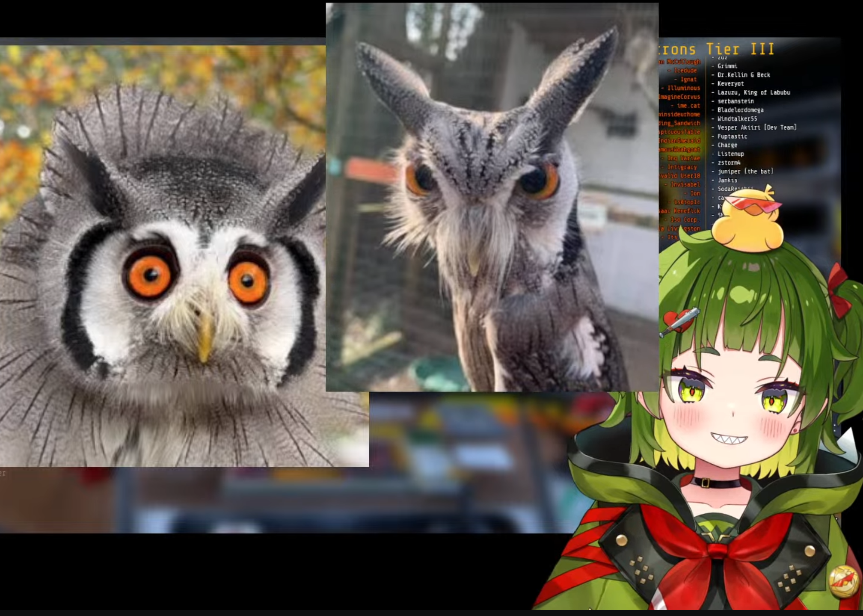The height and width of the screenshot is (616, 863).
Task: Click the orange patron name 'Iso Corp.'
Action: click(x=684, y=219)
